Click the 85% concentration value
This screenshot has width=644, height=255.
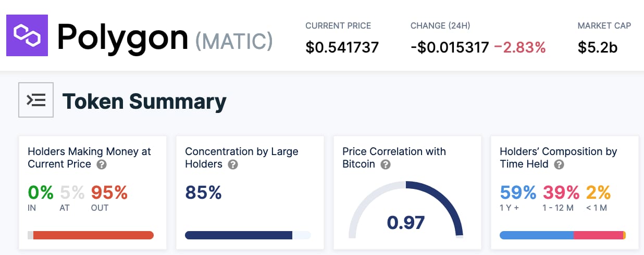(x=203, y=193)
